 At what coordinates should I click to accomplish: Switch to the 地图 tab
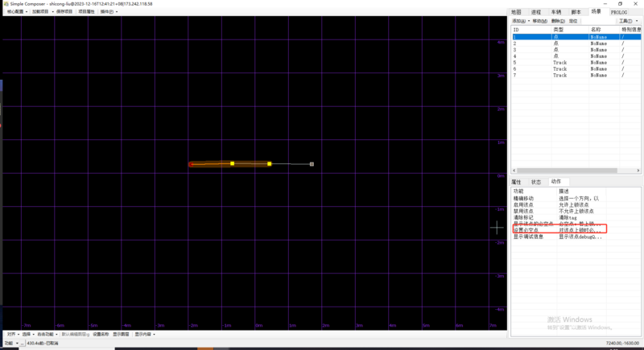point(517,12)
